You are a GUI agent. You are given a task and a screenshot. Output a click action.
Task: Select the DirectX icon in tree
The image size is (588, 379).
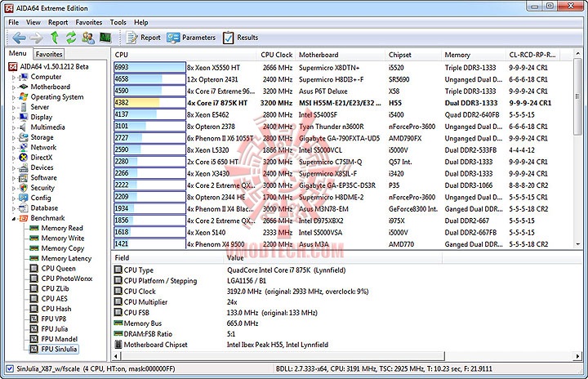coord(23,157)
